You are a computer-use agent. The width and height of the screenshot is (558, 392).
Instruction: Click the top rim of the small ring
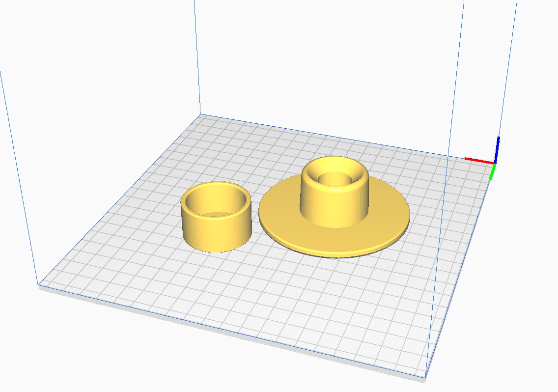click(216, 185)
